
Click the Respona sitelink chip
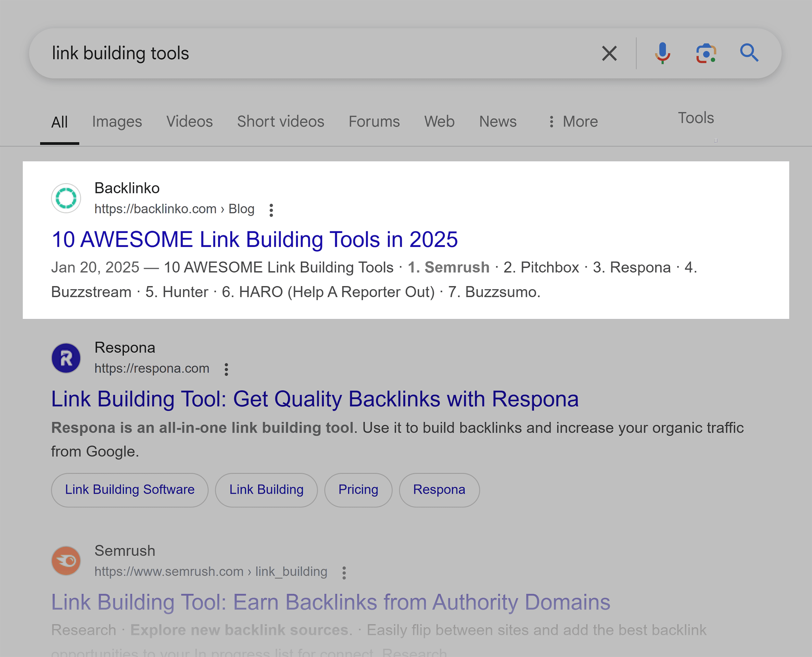(439, 490)
